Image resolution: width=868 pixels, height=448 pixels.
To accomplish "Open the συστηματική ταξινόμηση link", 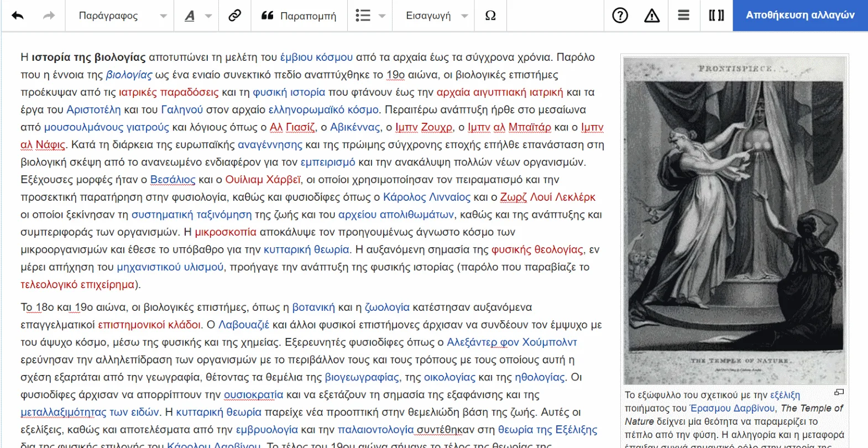I will tap(191, 215).
